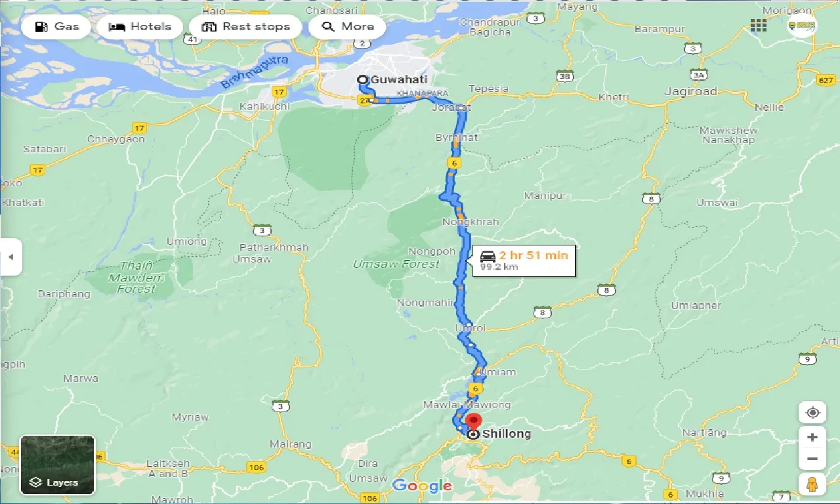This screenshot has height=504, width=840.
Task: Open the Google apps grid icon
Action: [759, 26]
